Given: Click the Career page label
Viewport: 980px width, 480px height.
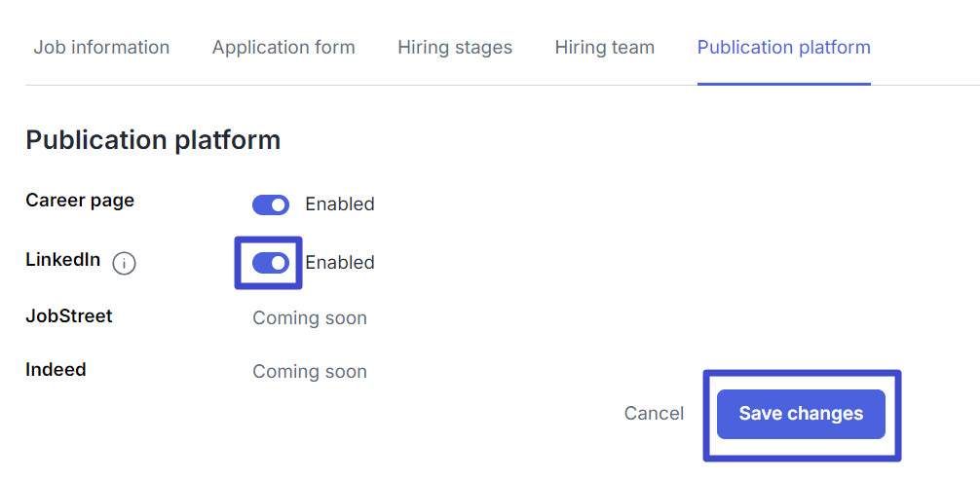Looking at the screenshot, I should [80, 201].
